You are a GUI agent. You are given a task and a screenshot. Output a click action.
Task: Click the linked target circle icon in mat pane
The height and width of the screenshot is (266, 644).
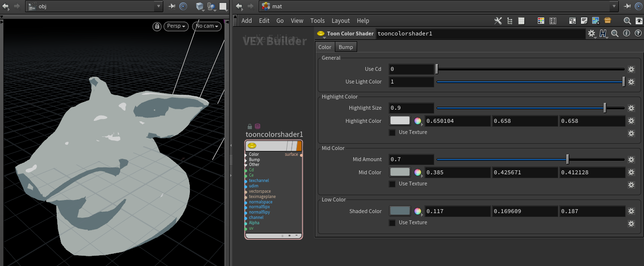pos(639,7)
